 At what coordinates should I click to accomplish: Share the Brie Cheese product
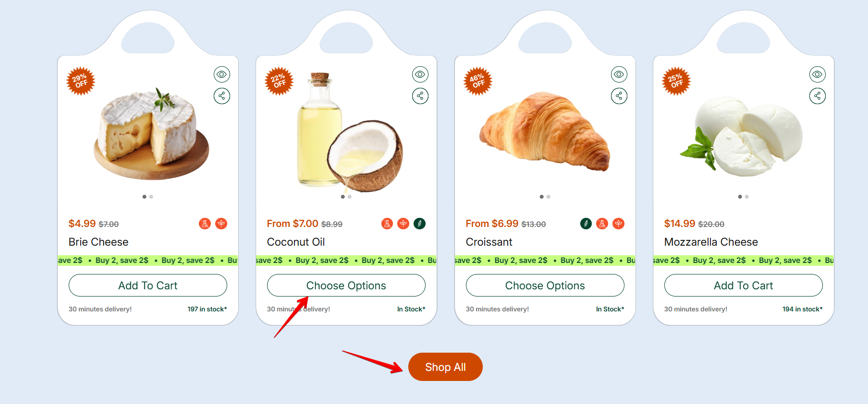point(221,96)
